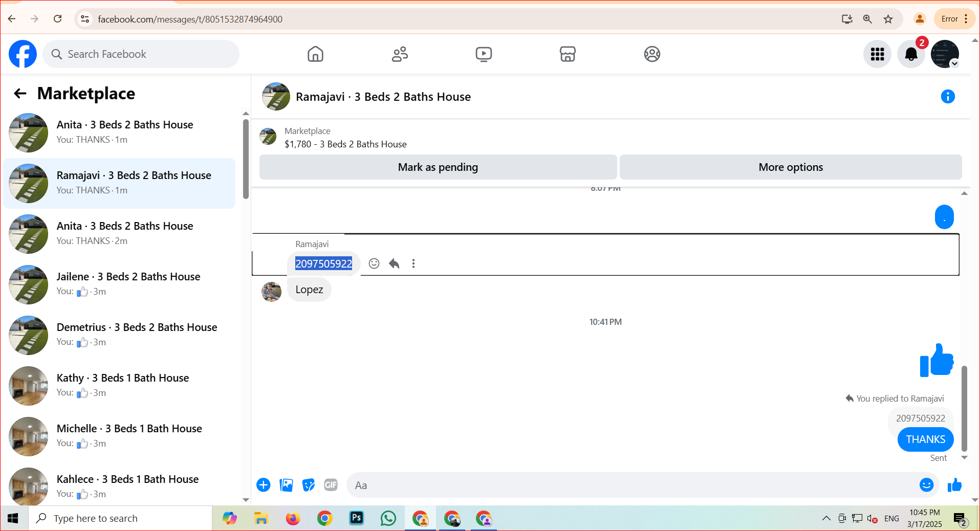
Task: Open conversation information icon
Action: (x=948, y=96)
